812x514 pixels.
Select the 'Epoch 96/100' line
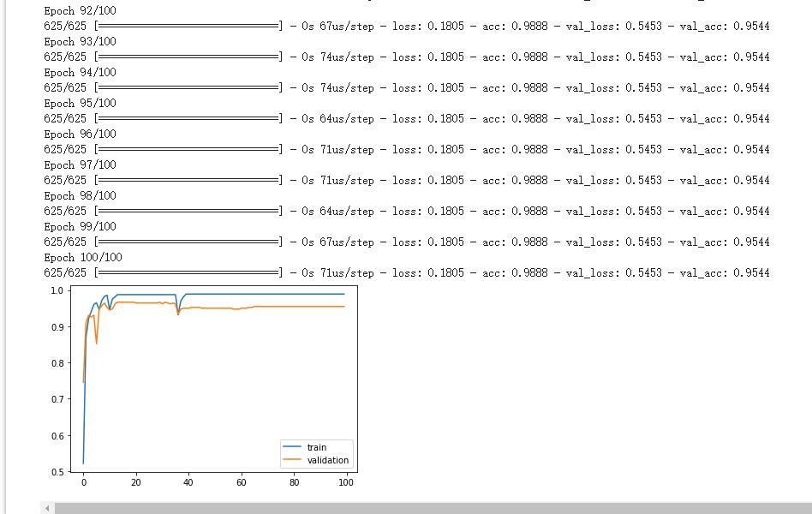pyautogui.click(x=81, y=134)
